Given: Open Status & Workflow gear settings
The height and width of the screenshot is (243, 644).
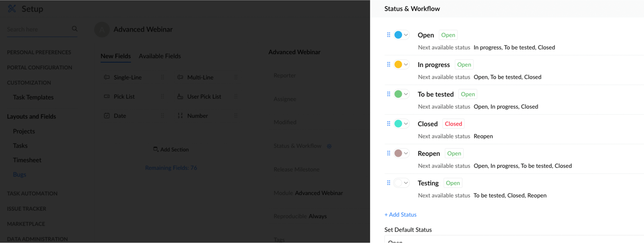Looking at the screenshot, I should click(329, 146).
